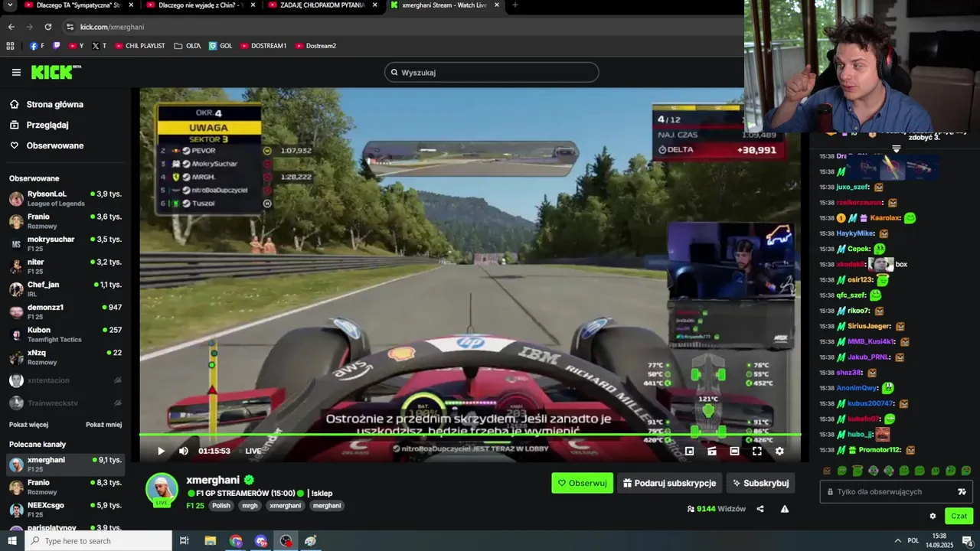The width and height of the screenshot is (980, 551).
Task: Open the GOL bookmark
Action: (220, 46)
